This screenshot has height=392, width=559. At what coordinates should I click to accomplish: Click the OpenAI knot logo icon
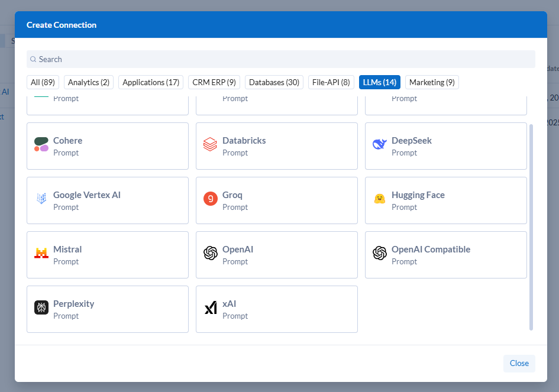point(210,253)
